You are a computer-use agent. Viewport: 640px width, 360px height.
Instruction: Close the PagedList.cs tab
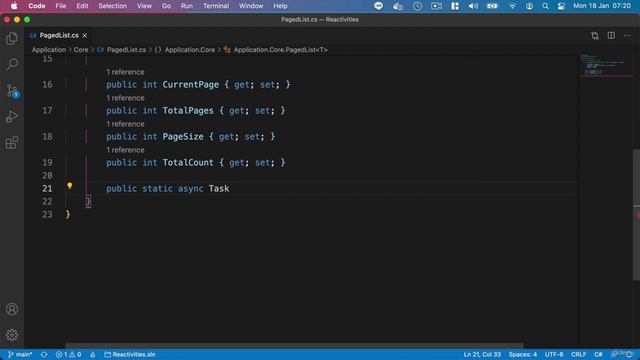pos(84,36)
